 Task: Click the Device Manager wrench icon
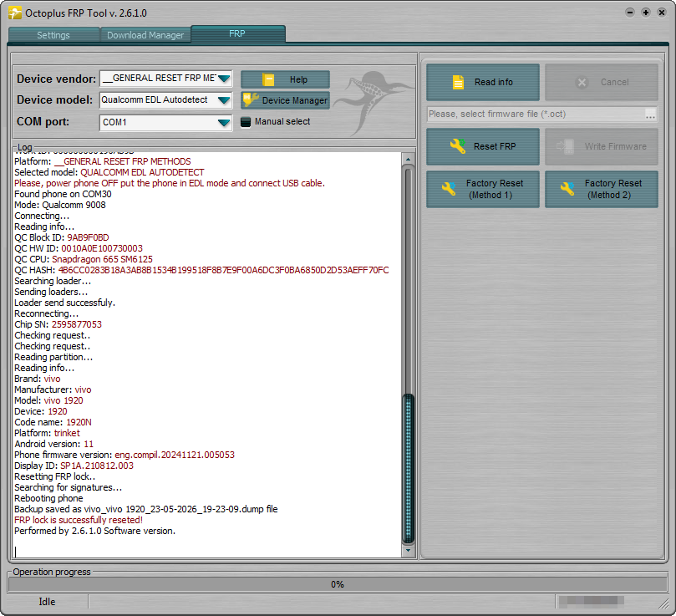pos(251,99)
